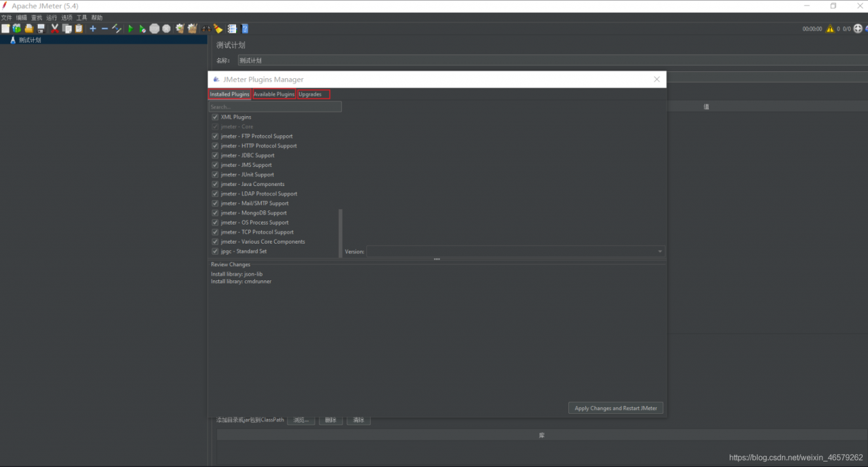Click the Clear results icon
This screenshot has width=868, height=467.
[x=180, y=29]
